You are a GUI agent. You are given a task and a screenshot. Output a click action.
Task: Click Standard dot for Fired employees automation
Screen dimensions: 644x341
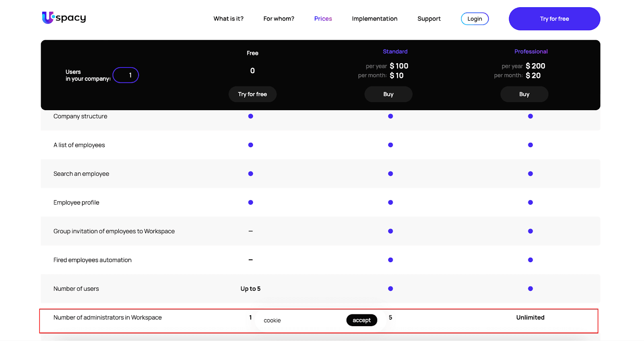(390, 260)
